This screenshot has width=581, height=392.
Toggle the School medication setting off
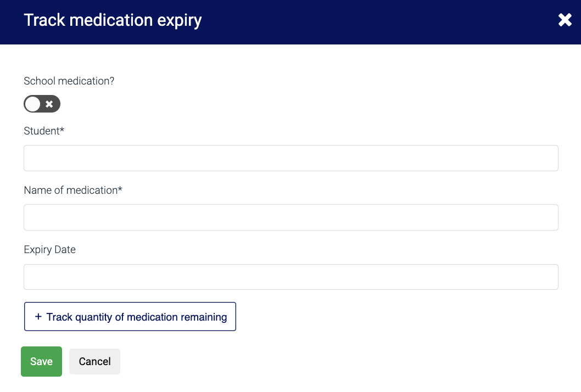point(42,104)
